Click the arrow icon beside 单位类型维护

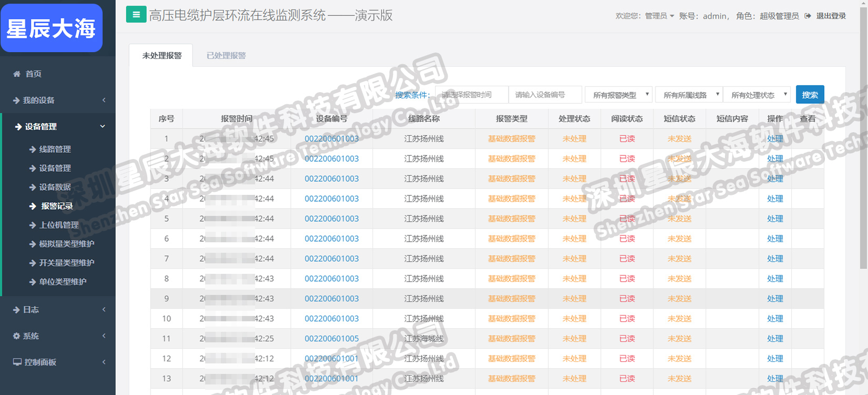click(x=33, y=282)
